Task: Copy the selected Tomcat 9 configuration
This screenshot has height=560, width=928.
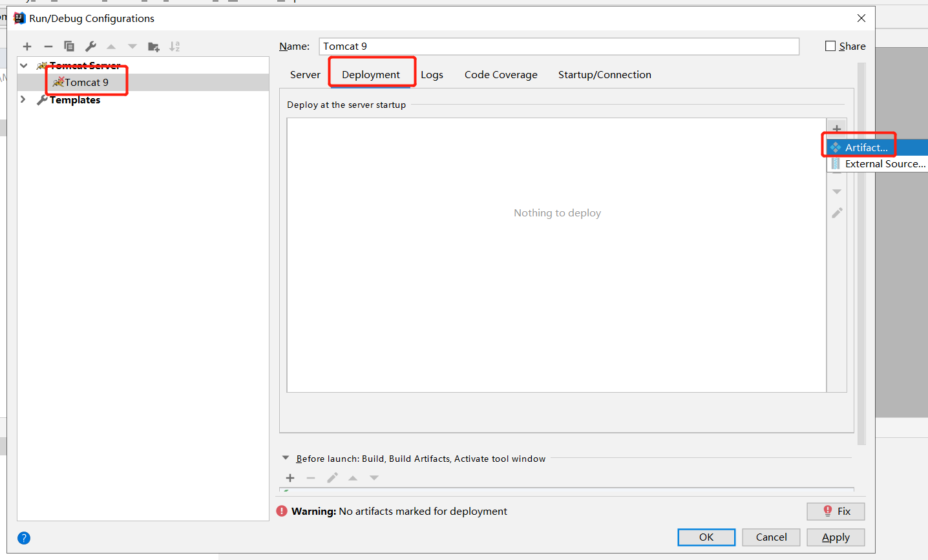Action: click(x=69, y=47)
